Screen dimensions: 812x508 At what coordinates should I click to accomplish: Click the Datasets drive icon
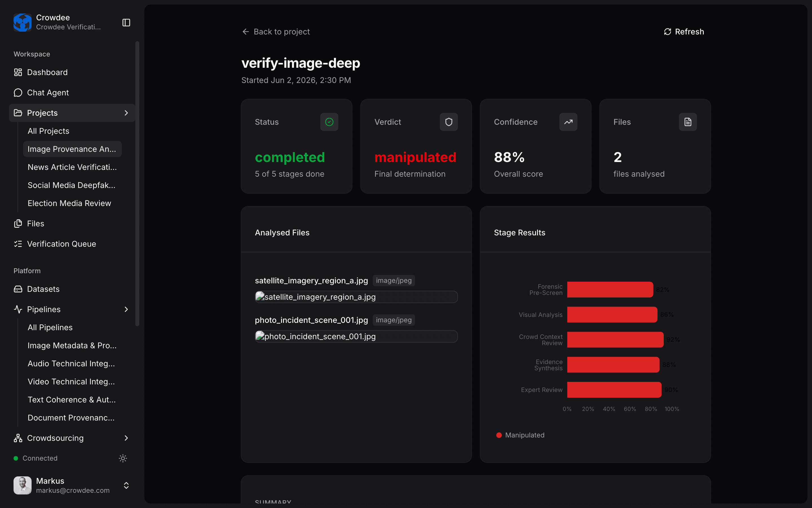point(18,289)
